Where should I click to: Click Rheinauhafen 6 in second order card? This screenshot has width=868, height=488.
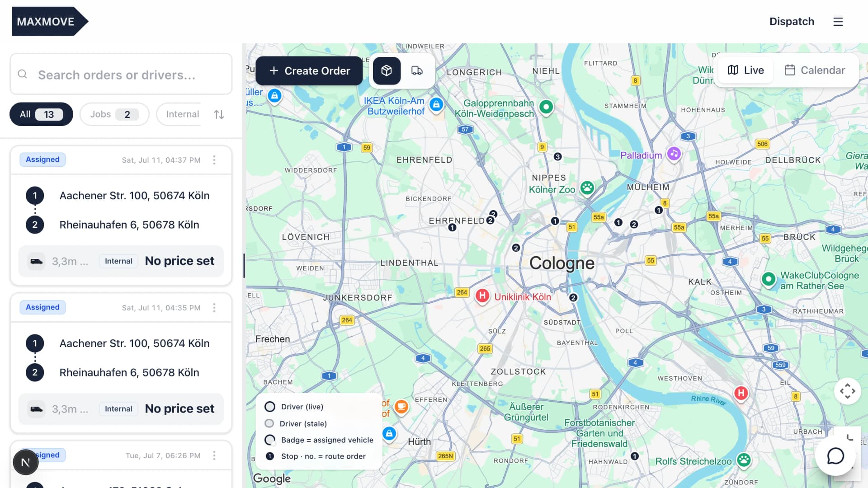click(129, 373)
